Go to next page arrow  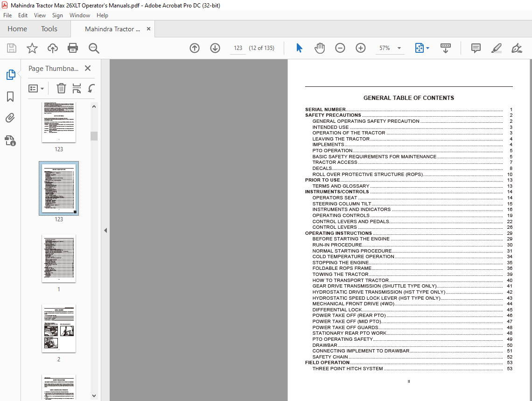[x=215, y=48]
